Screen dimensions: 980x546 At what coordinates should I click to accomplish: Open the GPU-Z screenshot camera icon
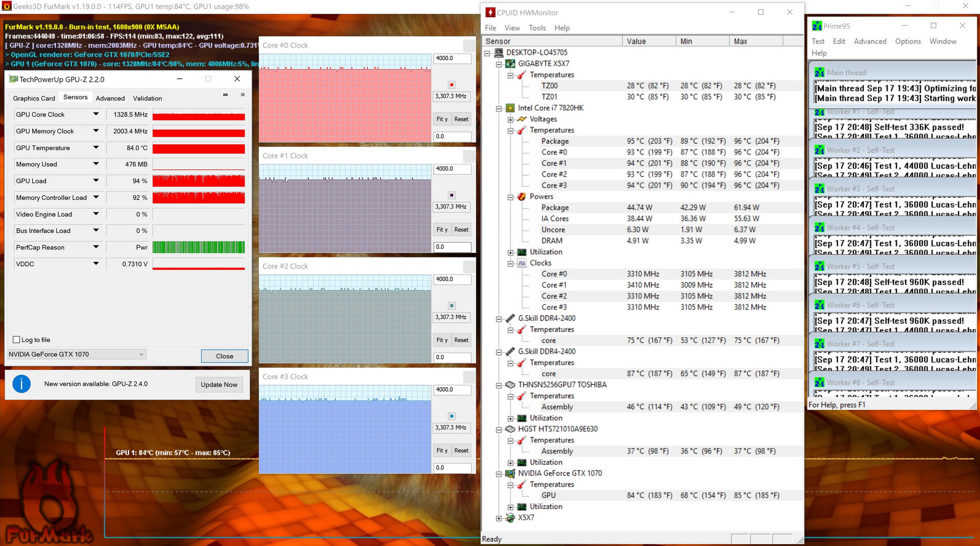(226, 95)
